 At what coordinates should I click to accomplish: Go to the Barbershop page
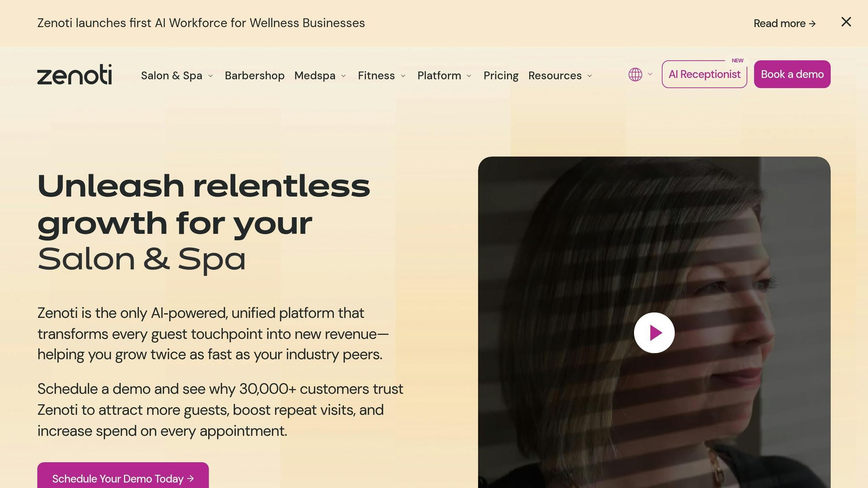254,75
